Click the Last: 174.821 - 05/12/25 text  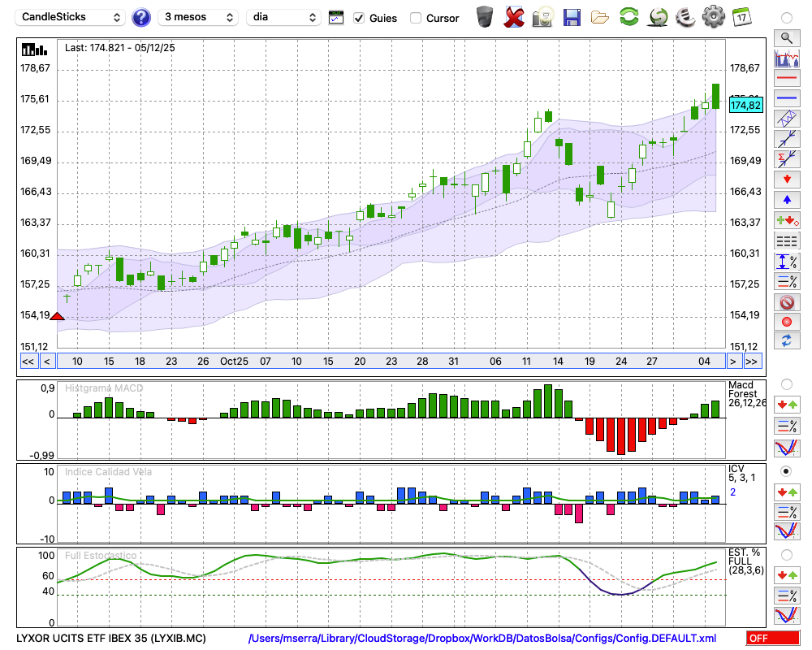point(119,48)
